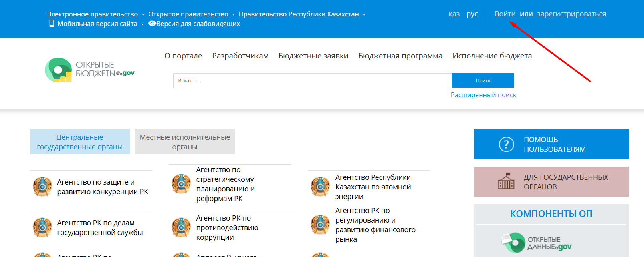The image size is (644, 257).
Task: Open Разработчикам menu item
Action: click(240, 56)
